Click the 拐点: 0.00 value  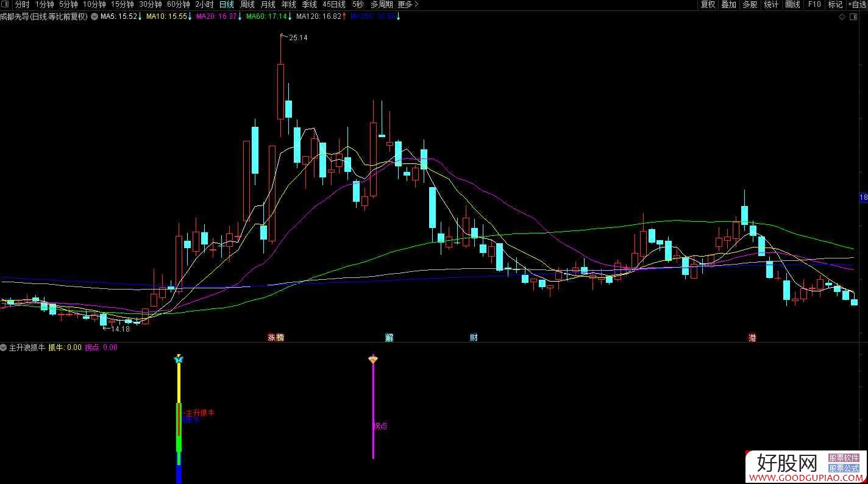pos(101,347)
